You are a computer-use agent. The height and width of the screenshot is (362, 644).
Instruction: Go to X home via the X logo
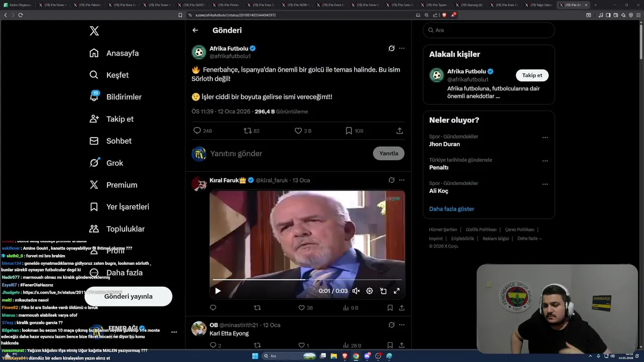94,31
